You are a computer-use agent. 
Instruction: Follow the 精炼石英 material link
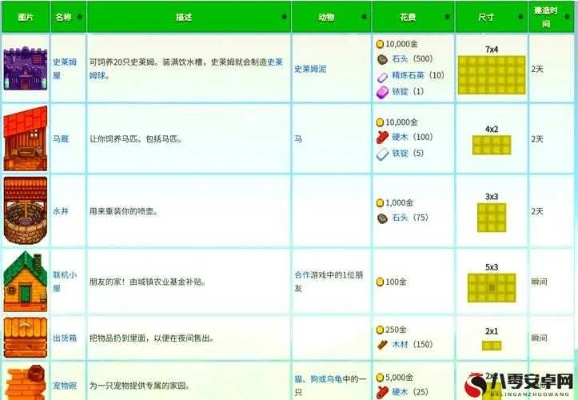click(x=408, y=76)
